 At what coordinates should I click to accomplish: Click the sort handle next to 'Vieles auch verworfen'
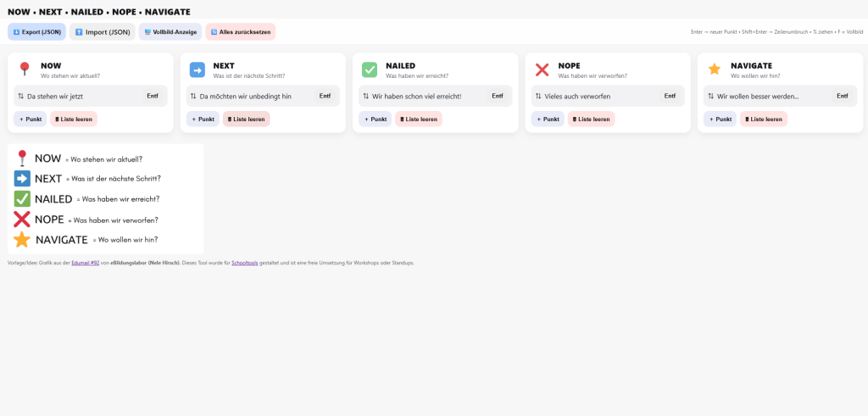538,97
